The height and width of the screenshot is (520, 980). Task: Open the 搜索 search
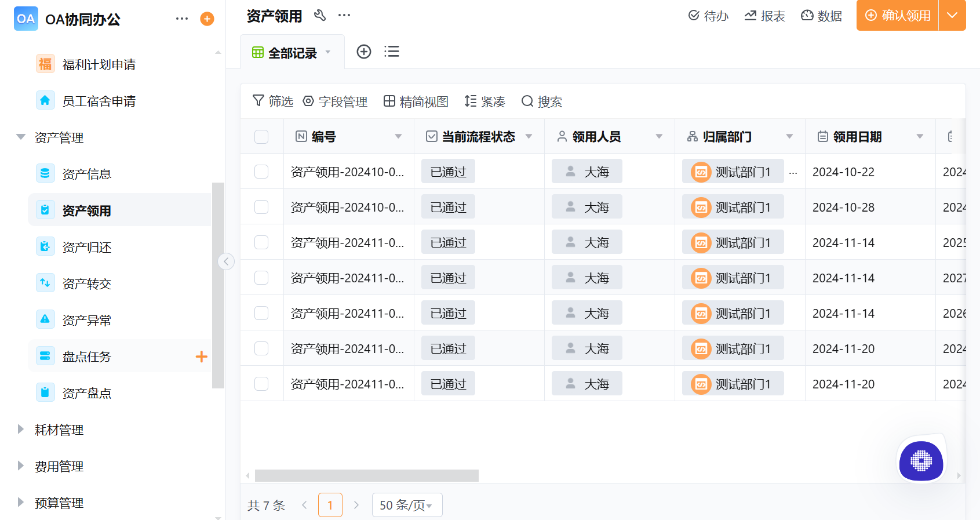542,101
